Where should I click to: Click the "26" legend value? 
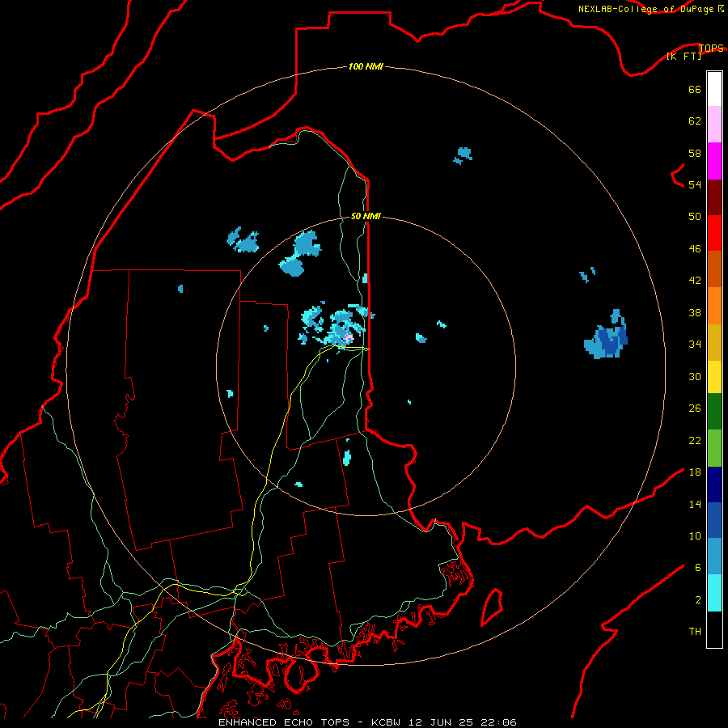point(695,408)
